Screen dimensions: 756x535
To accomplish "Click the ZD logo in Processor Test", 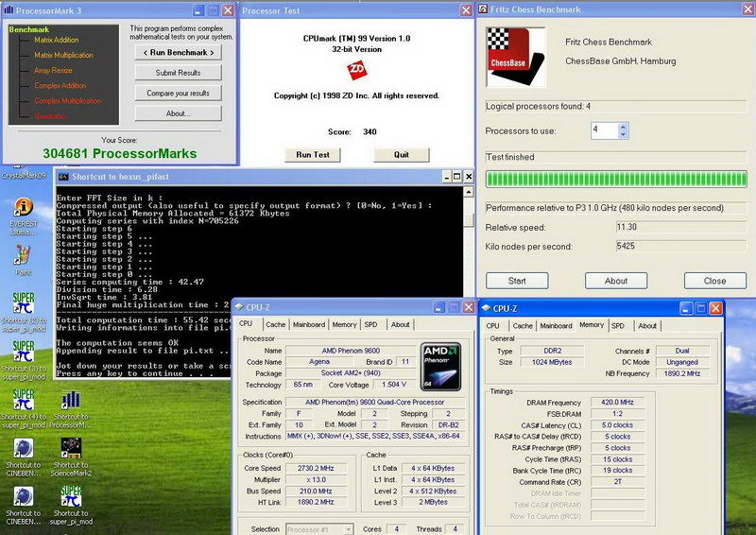I will (357, 70).
